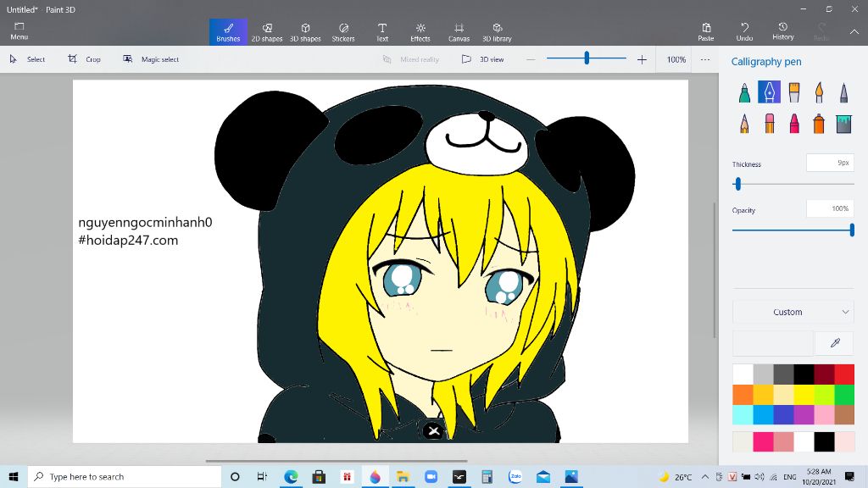Open the Stickers tab
Viewport: 868px width, 488px height.
(343, 32)
